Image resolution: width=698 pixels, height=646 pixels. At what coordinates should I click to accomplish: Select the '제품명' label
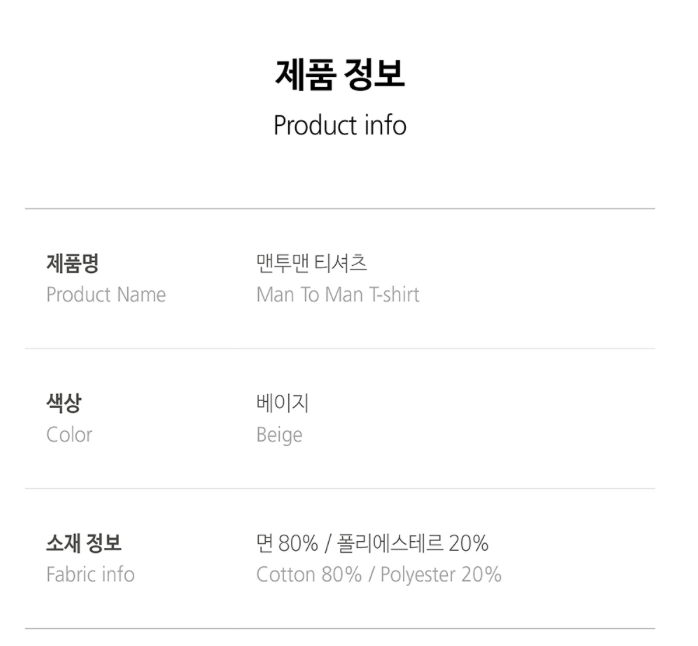point(72,264)
